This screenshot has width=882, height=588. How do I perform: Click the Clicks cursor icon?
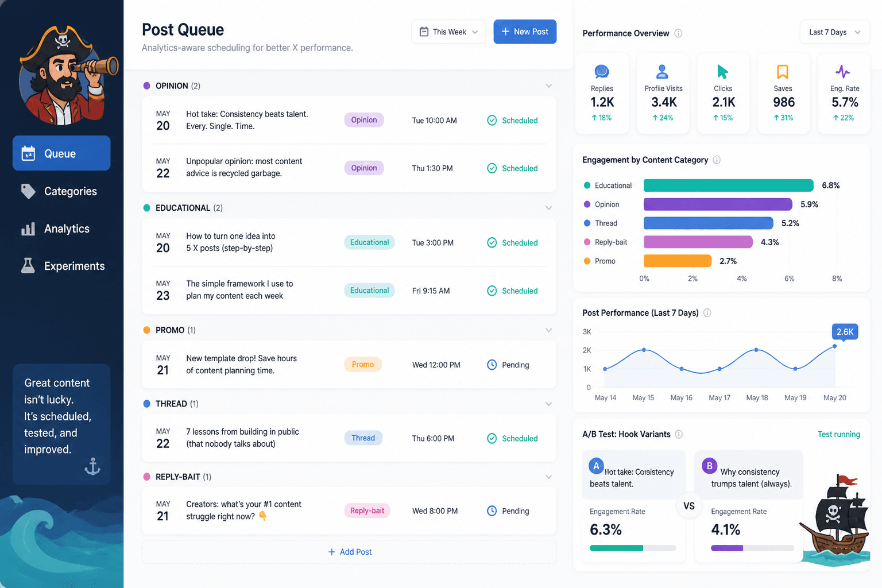pyautogui.click(x=722, y=71)
